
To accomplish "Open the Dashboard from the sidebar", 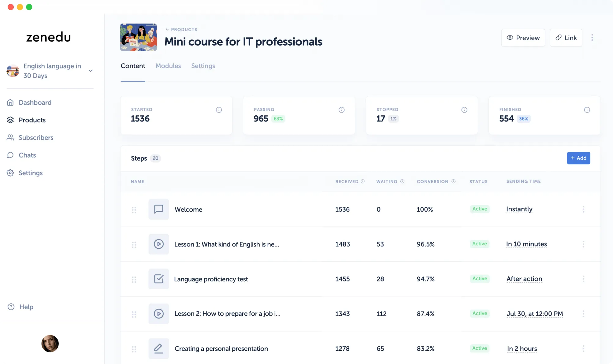I will [35, 102].
